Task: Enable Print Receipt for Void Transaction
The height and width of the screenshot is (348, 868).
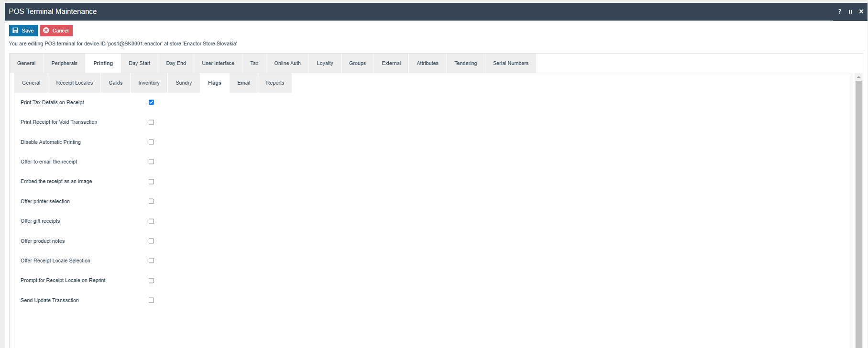Action: [x=151, y=122]
